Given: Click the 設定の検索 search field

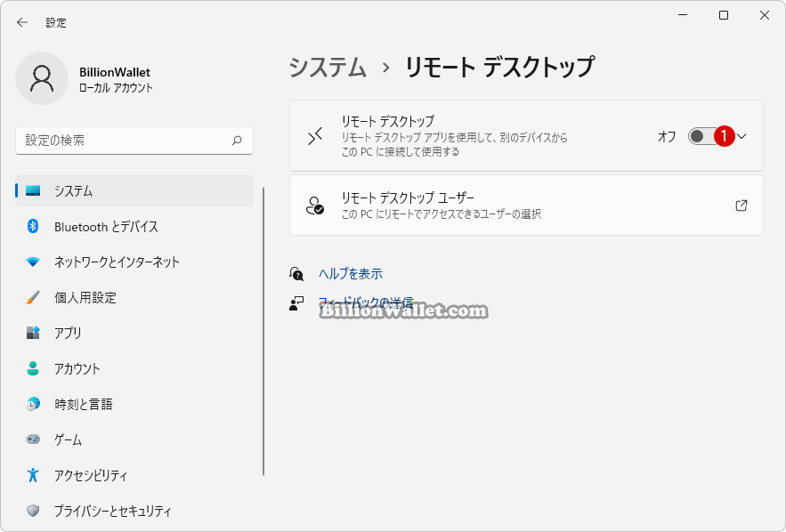Looking at the screenshot, I should pos(134,141).
